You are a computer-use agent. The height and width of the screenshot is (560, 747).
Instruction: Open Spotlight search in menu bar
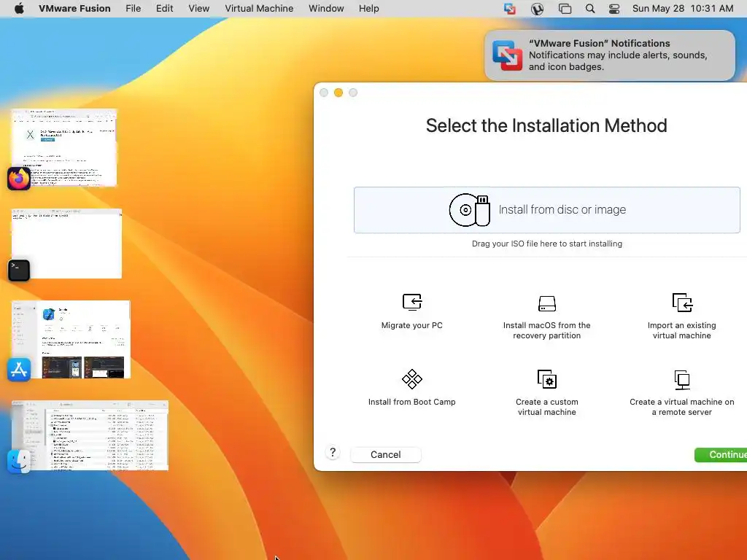coord(589,9)
